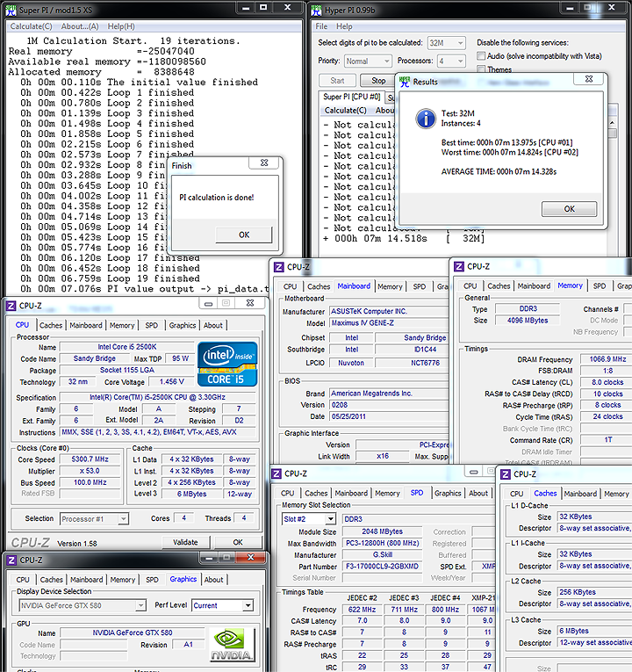Click OK in the Results dialog
632x672 pixels.
(x=569, y=209)
